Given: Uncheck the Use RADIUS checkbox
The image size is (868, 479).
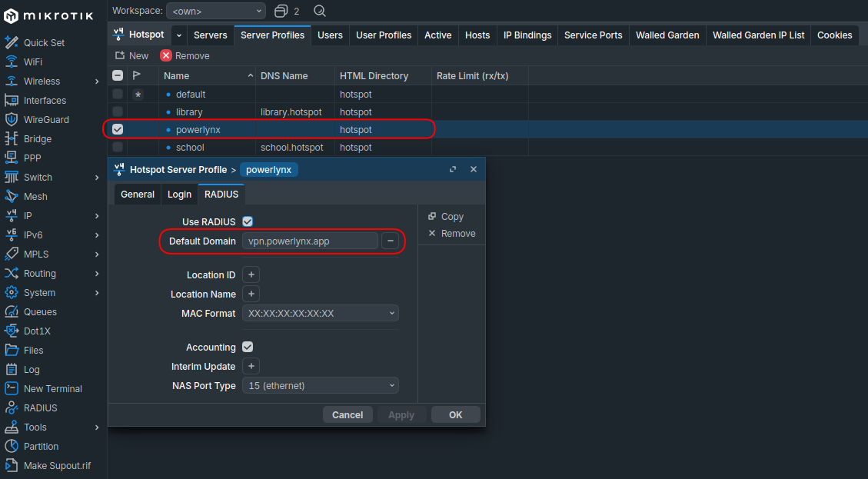Looking at the screenshot, I should [x=248, y=221].
